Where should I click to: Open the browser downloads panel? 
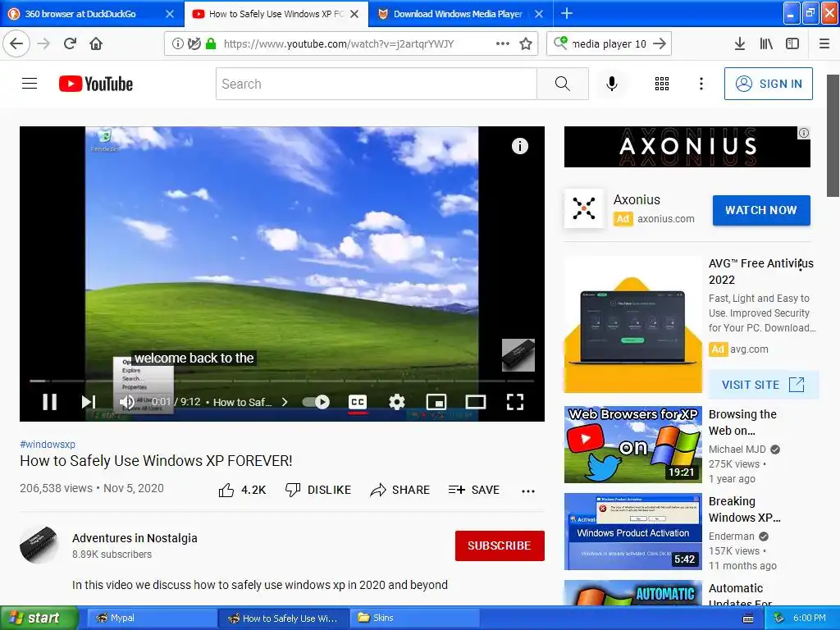click(740, 43)
